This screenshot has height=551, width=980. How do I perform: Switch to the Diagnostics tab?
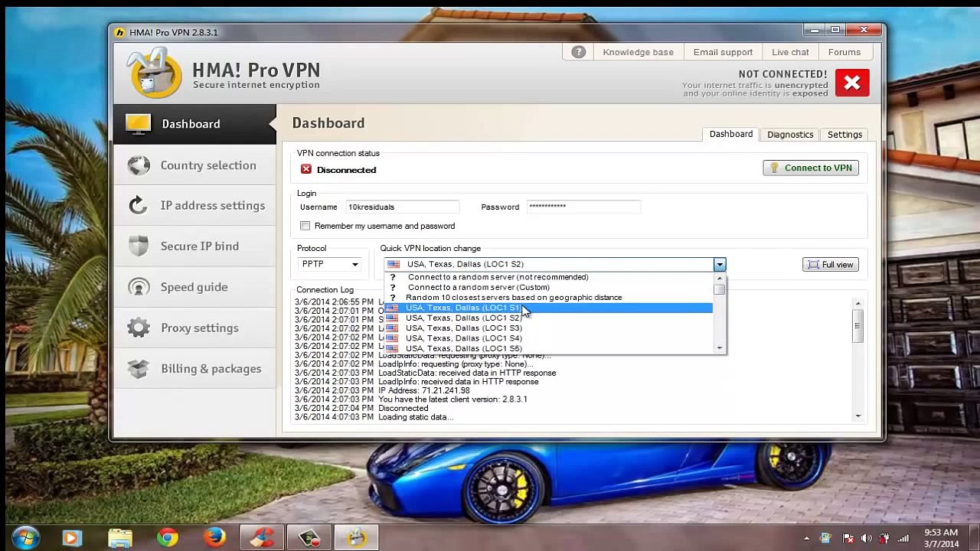click(790, 135)
